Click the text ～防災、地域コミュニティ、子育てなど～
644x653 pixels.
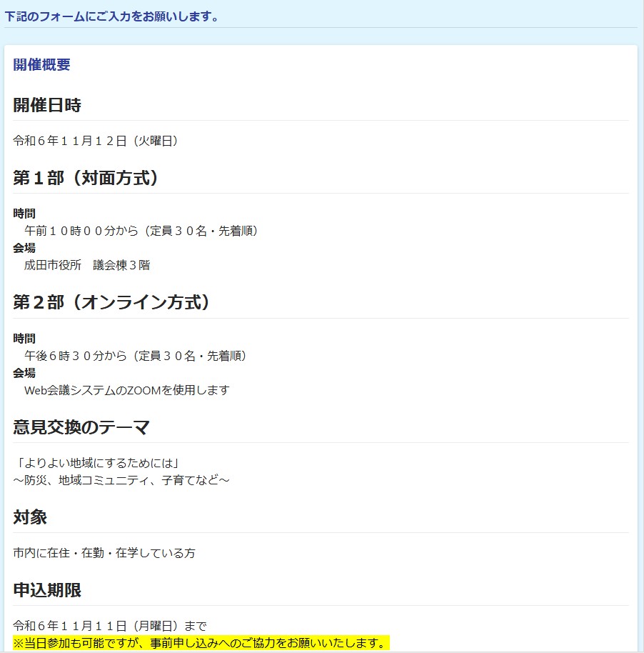pos(121,480)
